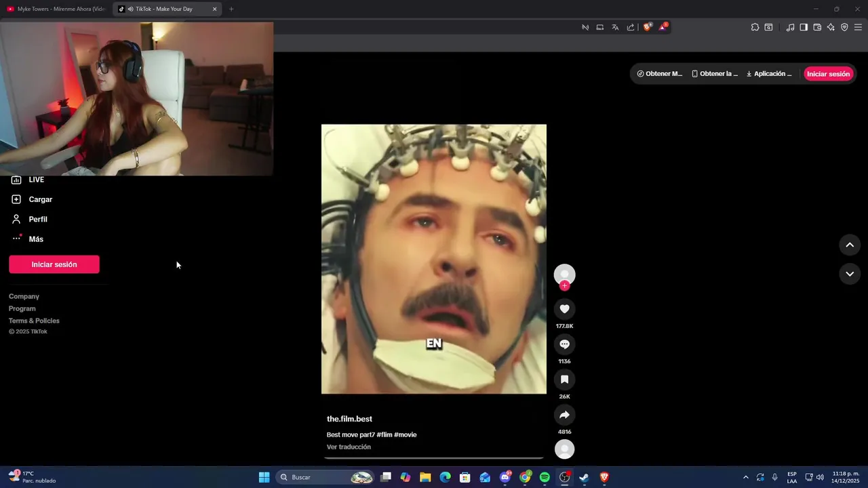Image resolution: width=868 pixels, height=488 pixels.
Task: Open a new browser tab with plus
Action: [231, 9]
